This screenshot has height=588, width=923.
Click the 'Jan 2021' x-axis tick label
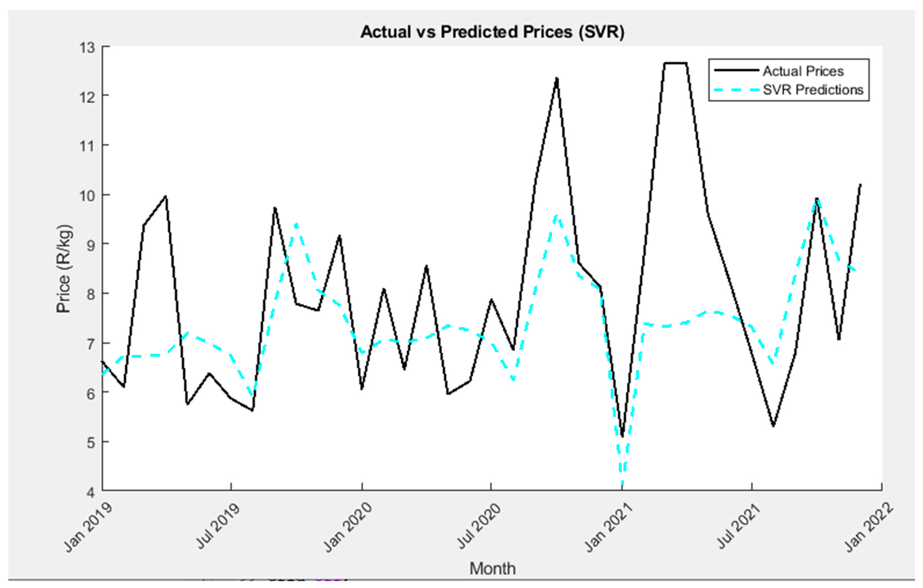[608, 527]
